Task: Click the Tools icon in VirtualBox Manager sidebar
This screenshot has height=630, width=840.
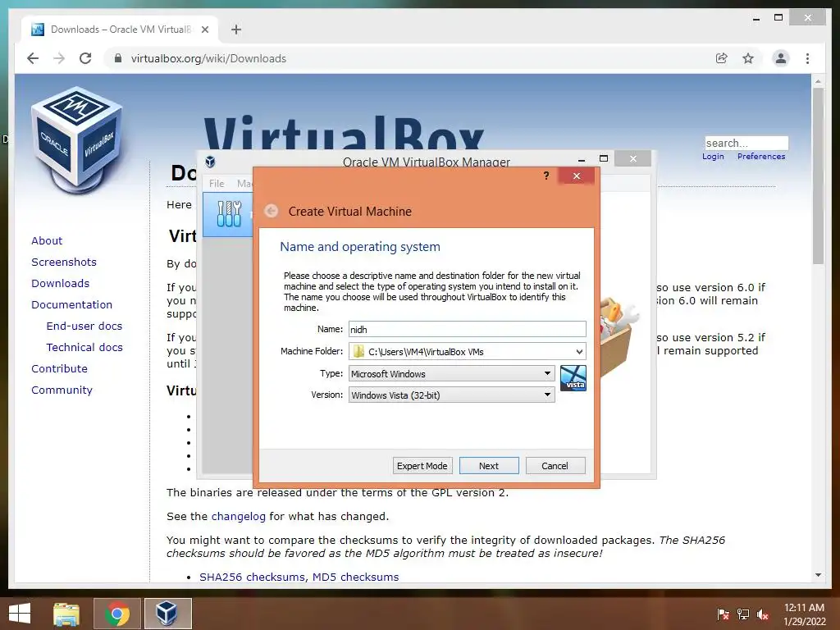Action: pyautogui.click(x=230, y=214)
